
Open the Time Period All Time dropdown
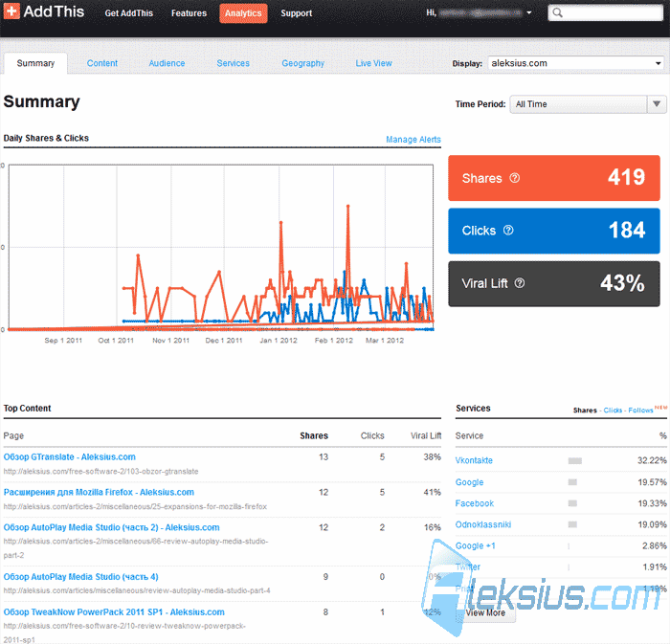pos(588,104)
